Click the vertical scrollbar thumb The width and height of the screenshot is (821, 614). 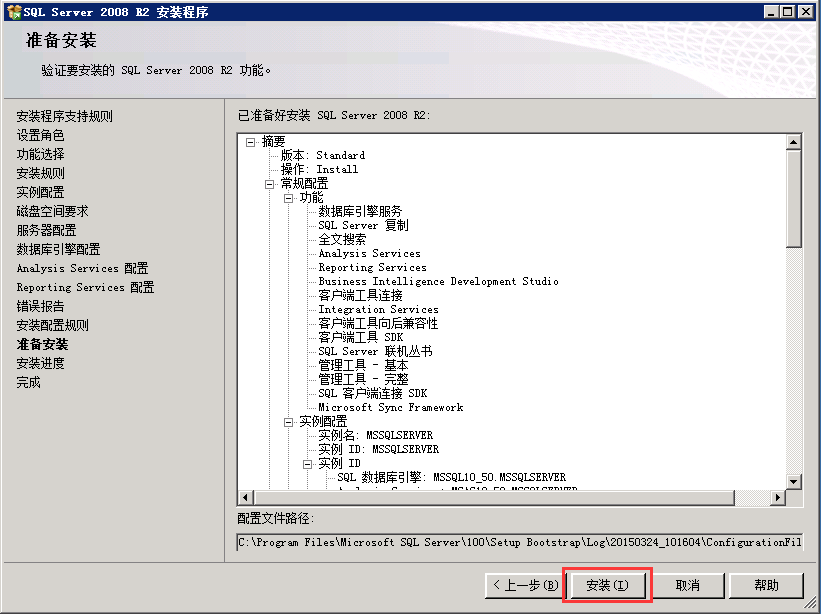794,198
